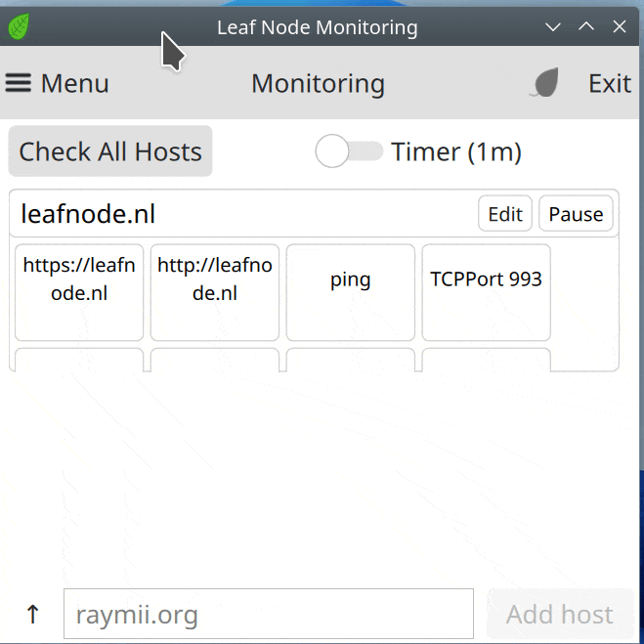
Task: Select the http://leafnode.nl check tile
Action: point(214,291)
